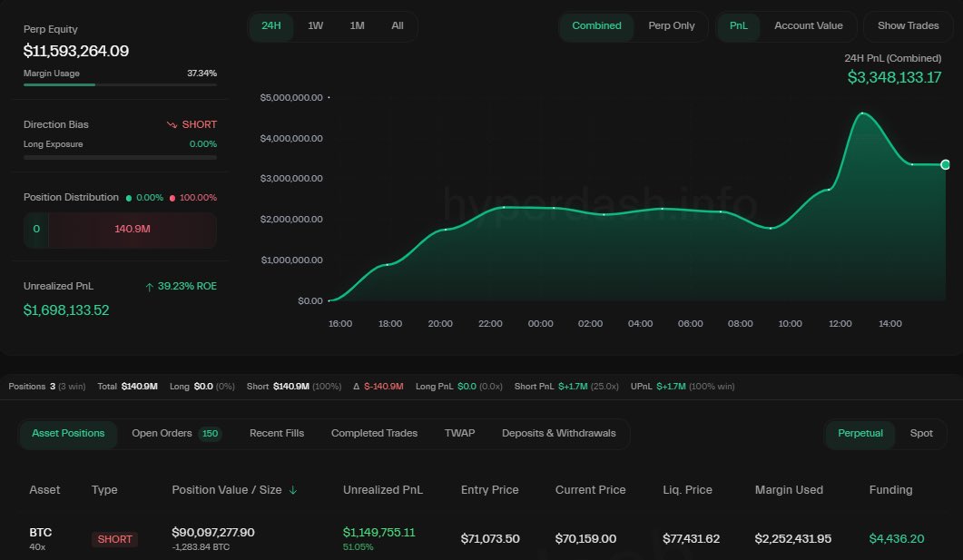Select the Spot positions view
The width and height of the screenshot is (963, 560).
[x=921, y=434]
